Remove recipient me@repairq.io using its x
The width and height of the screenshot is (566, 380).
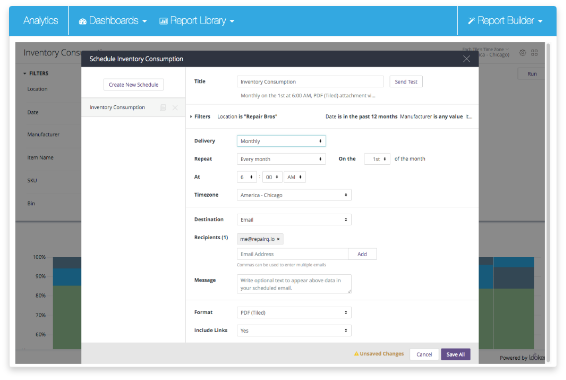278,239
